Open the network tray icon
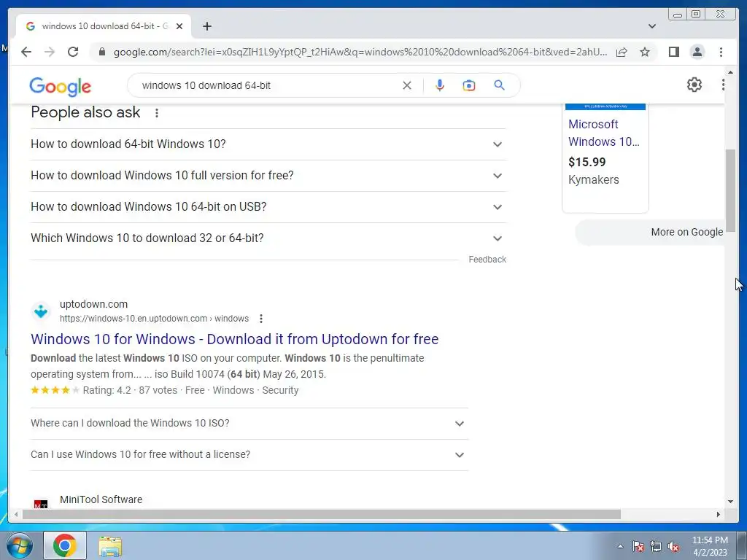This screenshot has width=747, height=560. 656,546
